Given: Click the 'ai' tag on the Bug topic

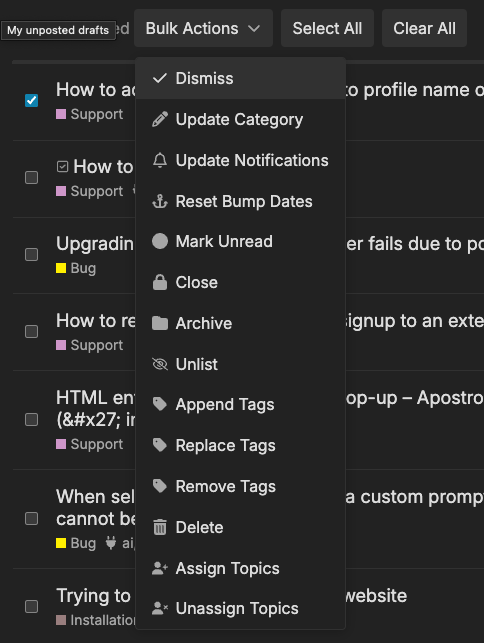Looking at the screenshot, I should coord(128,543).
